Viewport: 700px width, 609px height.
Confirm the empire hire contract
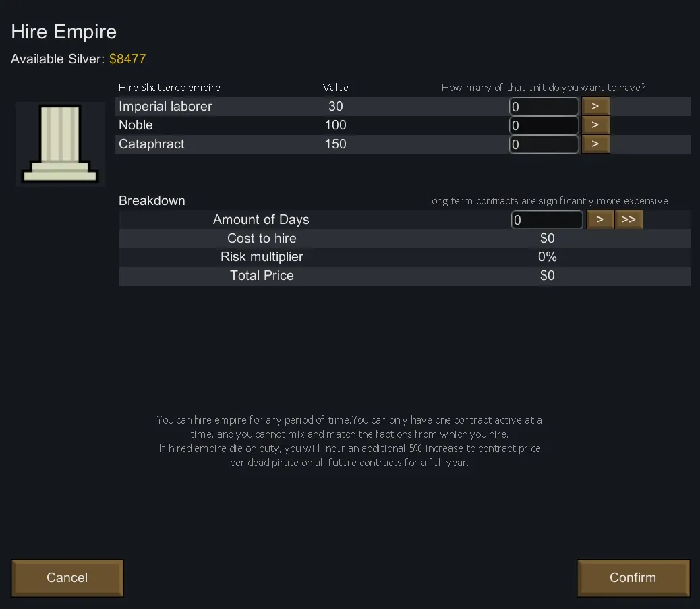click(x=633, y=578)
